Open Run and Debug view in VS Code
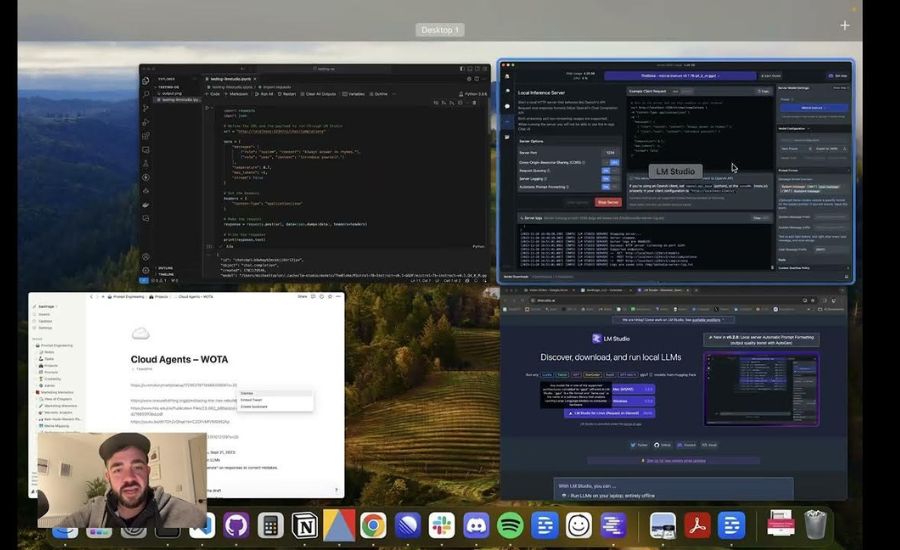Viewport: 900px width, 550px height. 146,122
